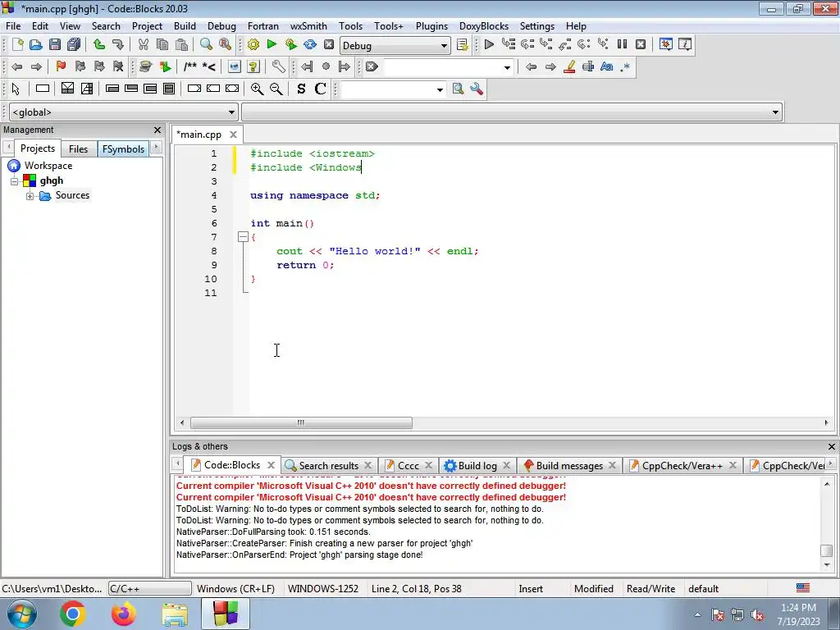This screenshot has width=840, height=630.
Task: Click the bold S source toggle icon
Action: click(301, 89)
